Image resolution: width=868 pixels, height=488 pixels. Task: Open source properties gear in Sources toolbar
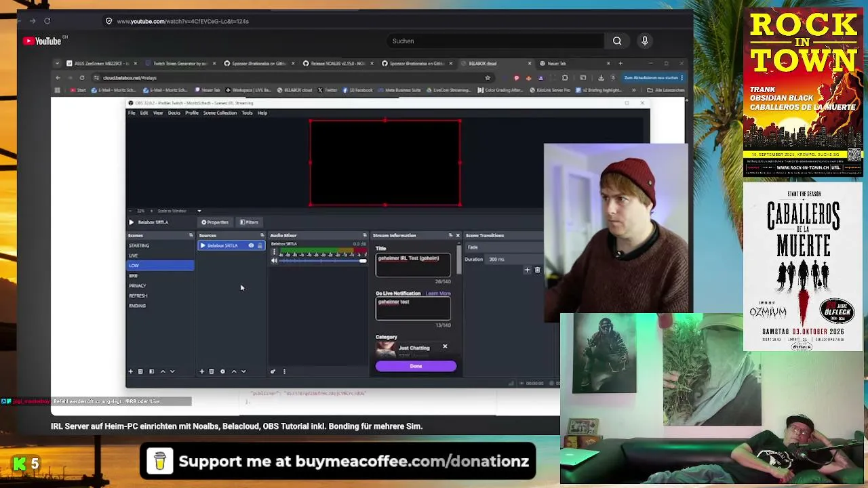pyautogui.click(x=222, y=371)
